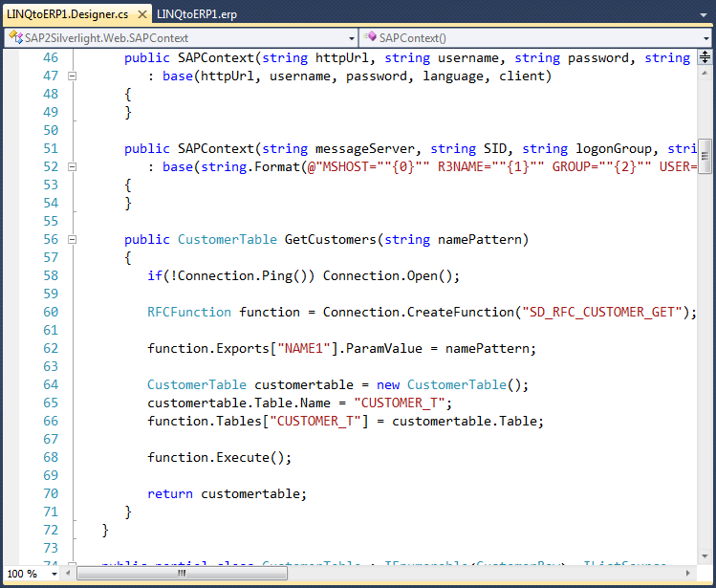Click the vertical scrollbar thumb
716x588 pixels.
click(705, 156)
